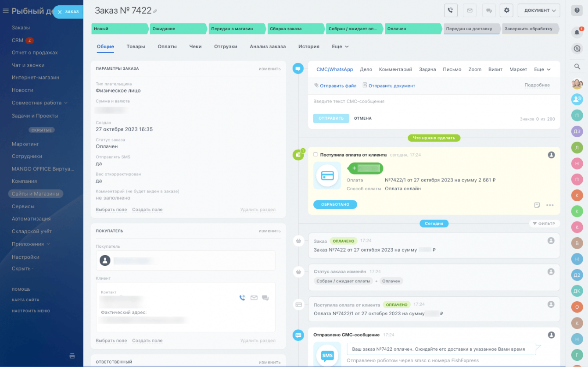Image resolution: width=588 pixels, height=367 pixels.
Task: Select the Zoom timeline tab
Action: coord(475,69)
